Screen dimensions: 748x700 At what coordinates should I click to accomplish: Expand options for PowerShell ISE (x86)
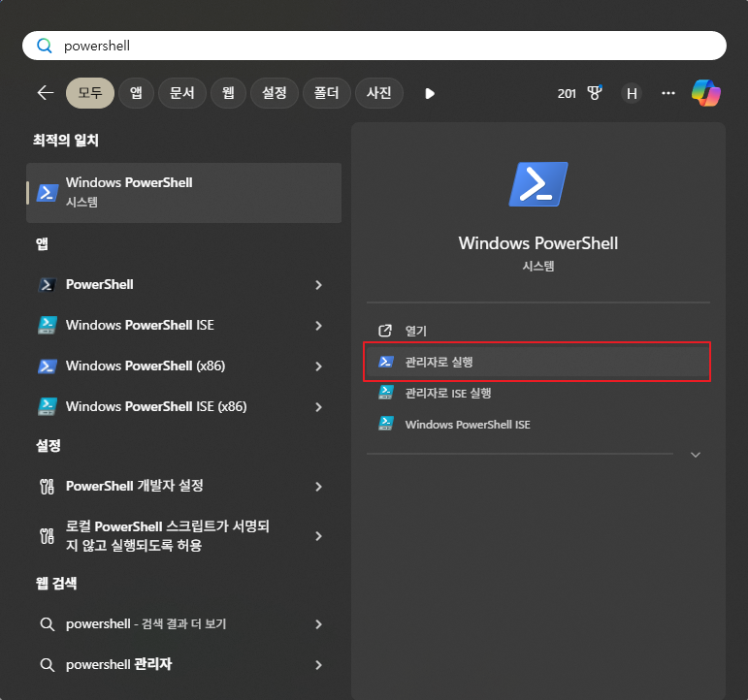click(318, 407)
